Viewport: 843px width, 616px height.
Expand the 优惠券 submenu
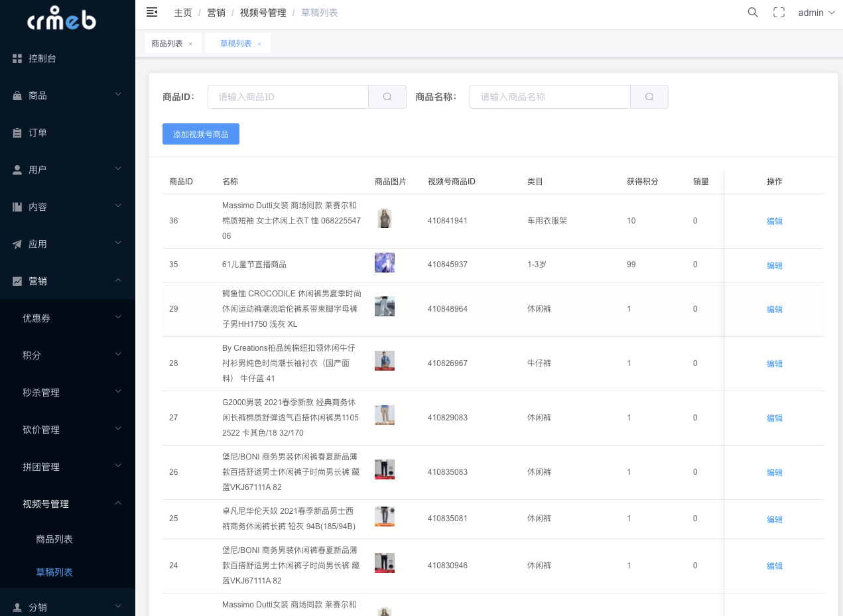coord(43,318)
